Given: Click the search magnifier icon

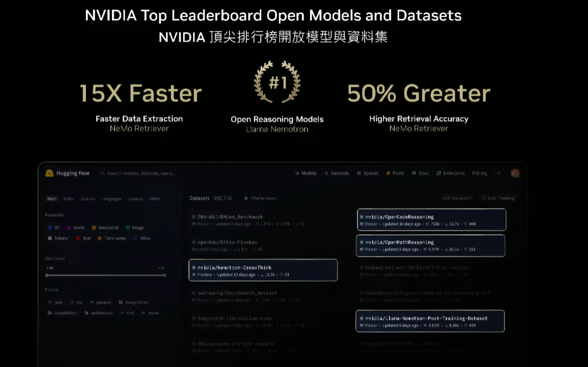Looking at the screenshot, I should [x=102, y=173].
